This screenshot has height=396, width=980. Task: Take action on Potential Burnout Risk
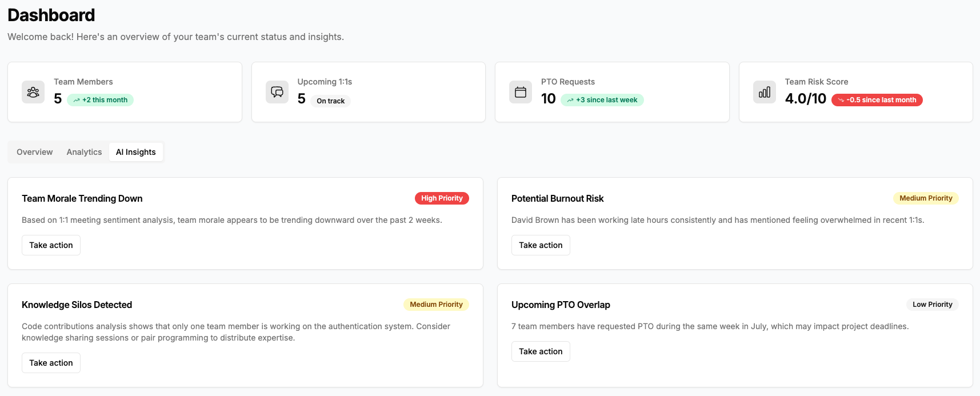(x=541, y=245)
